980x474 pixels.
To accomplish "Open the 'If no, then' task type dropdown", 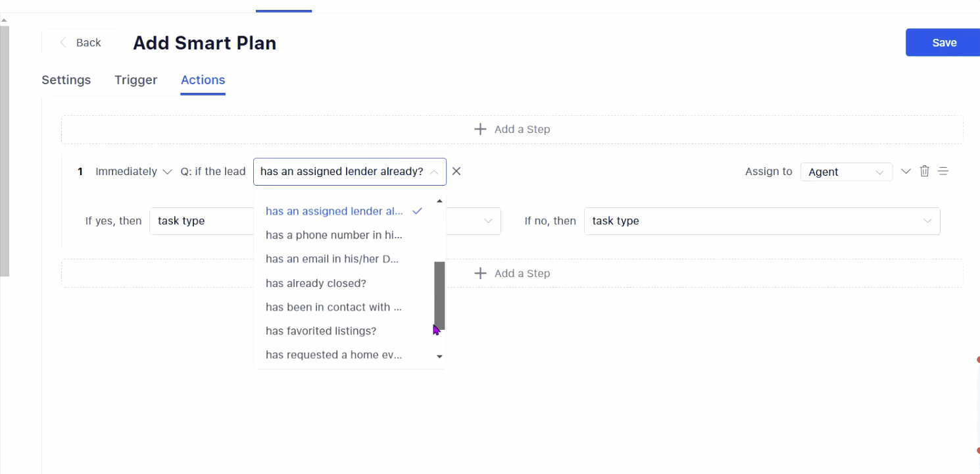I will pos(762,221).
